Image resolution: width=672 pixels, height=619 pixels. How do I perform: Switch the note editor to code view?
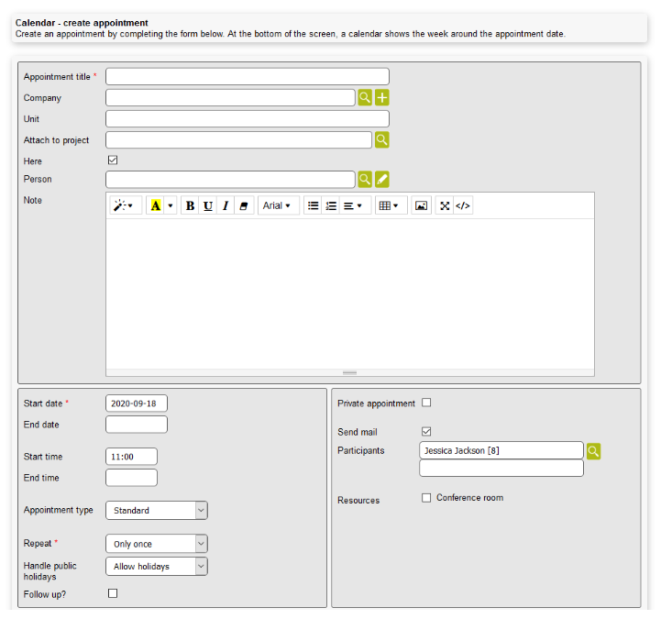(463, 205)
